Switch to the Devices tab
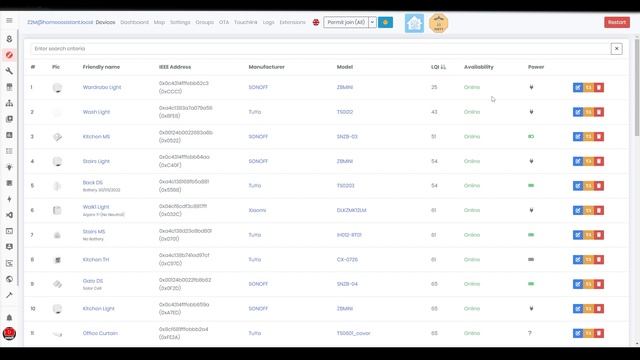 pos(105,22)
